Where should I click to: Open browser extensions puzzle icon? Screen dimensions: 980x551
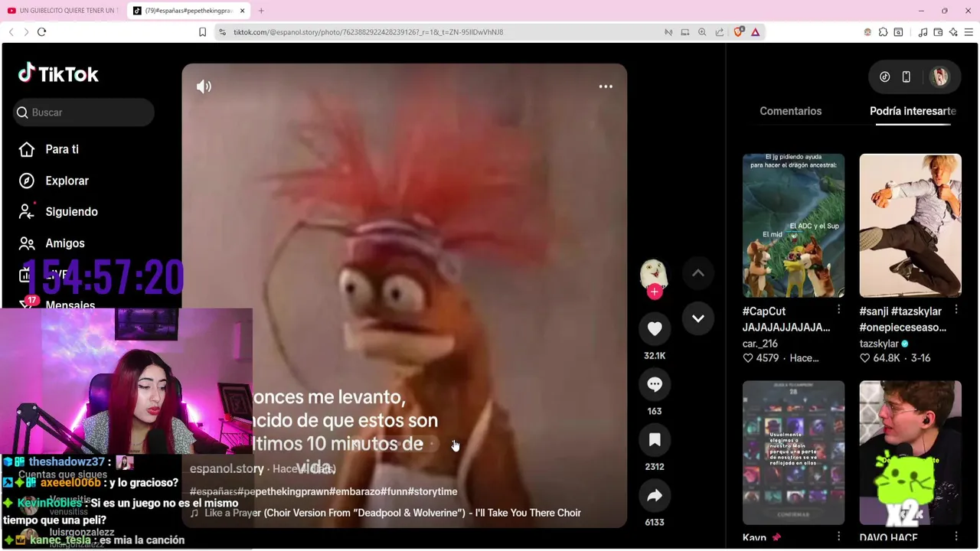pyautogui.click(x=883, y=32)
